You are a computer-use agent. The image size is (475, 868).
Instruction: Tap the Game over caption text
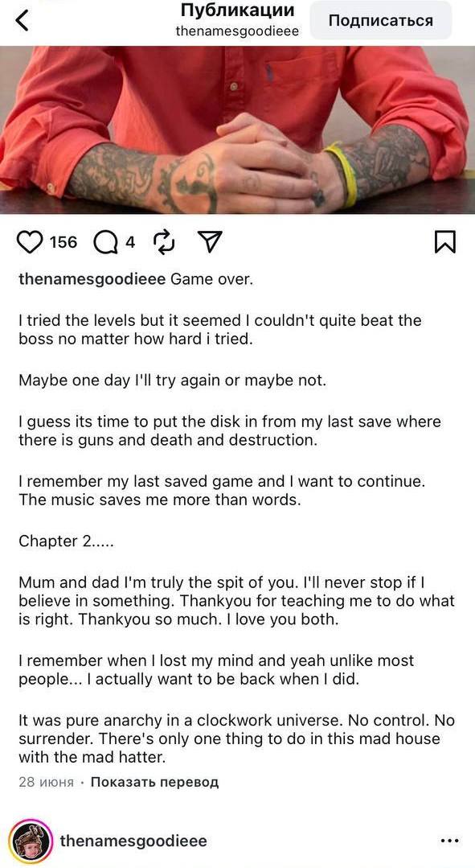pyautogui.click(x=212, y=279)
